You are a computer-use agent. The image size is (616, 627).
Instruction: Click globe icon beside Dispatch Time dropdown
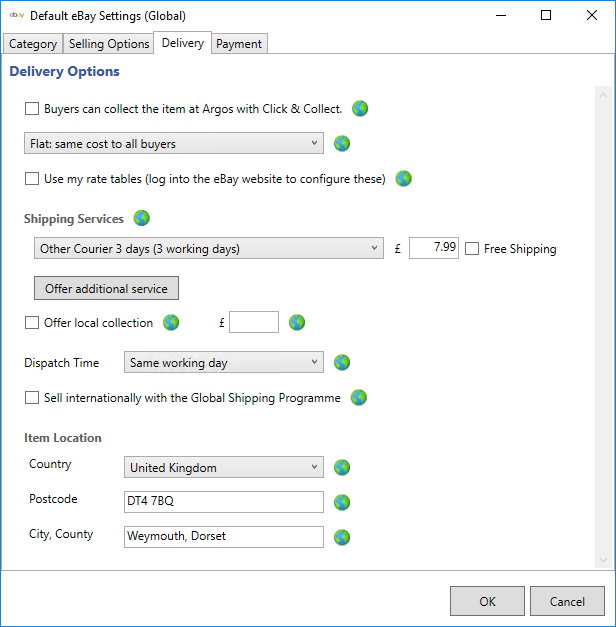pyautogui.click(x=342, y=362)
